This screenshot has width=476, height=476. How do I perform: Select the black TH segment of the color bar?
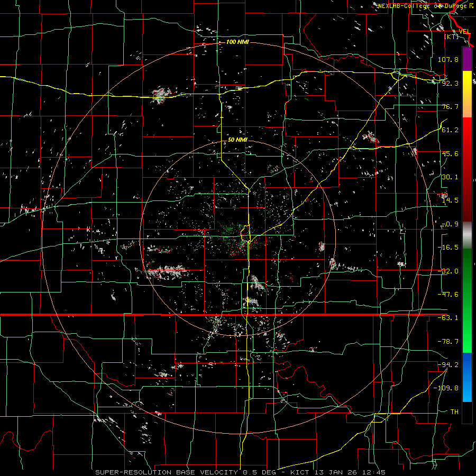[x=467, y=412]
